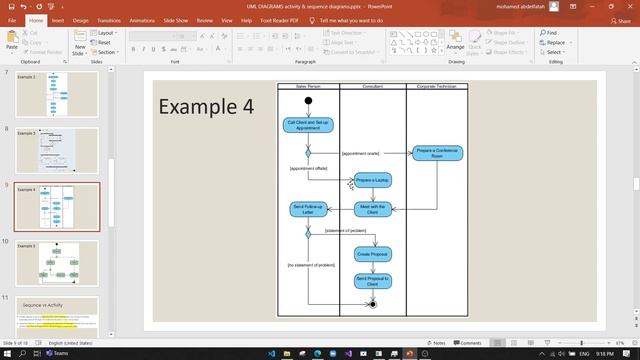Switch to the Design tab
The height and width of the screenshot is (360, 640).
[80, 20]
